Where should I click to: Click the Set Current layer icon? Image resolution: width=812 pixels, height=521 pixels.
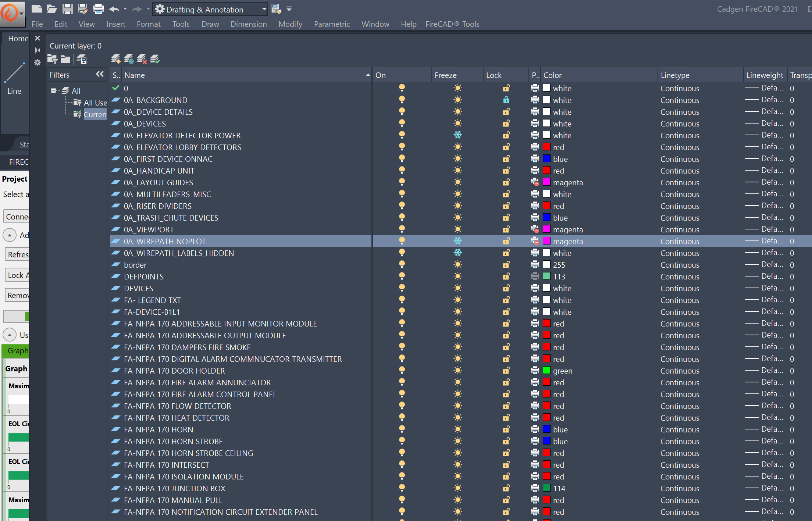(x=155, y=59)
